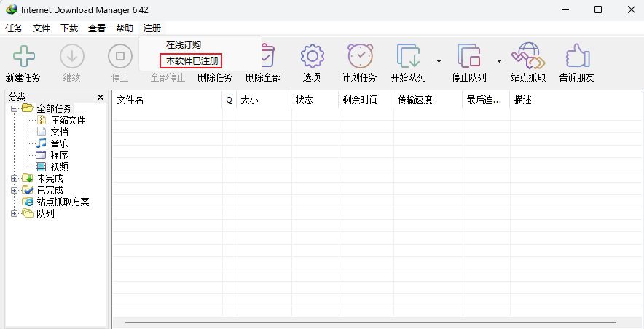Open the 查看 menu

pos(96,28)
